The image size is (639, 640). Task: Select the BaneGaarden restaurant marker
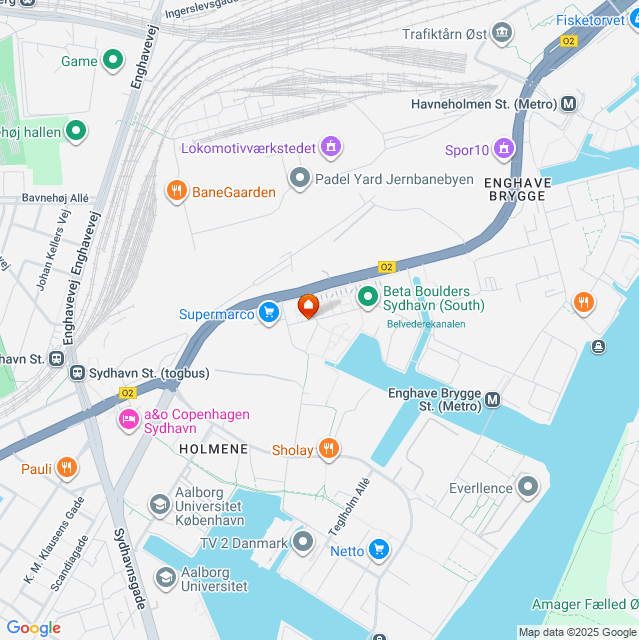[x=177, y=191]
